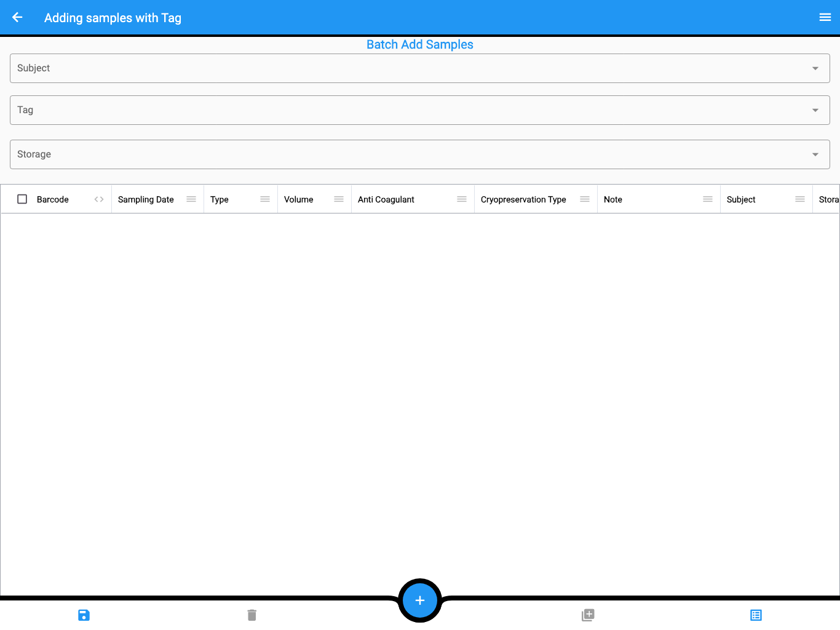Go back using the arrow icon
This screenshot has height=630, width=840.
tap(17, 17)
